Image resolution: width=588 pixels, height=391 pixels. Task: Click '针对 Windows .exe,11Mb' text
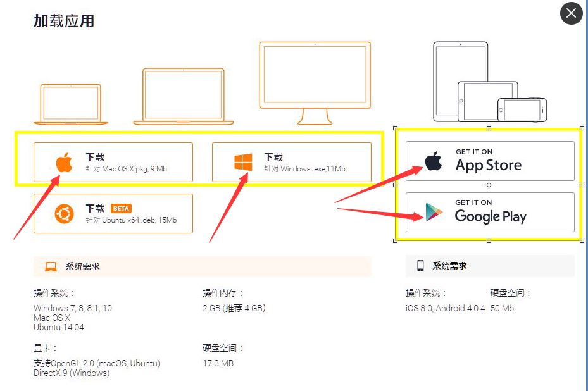coord(304,169)
